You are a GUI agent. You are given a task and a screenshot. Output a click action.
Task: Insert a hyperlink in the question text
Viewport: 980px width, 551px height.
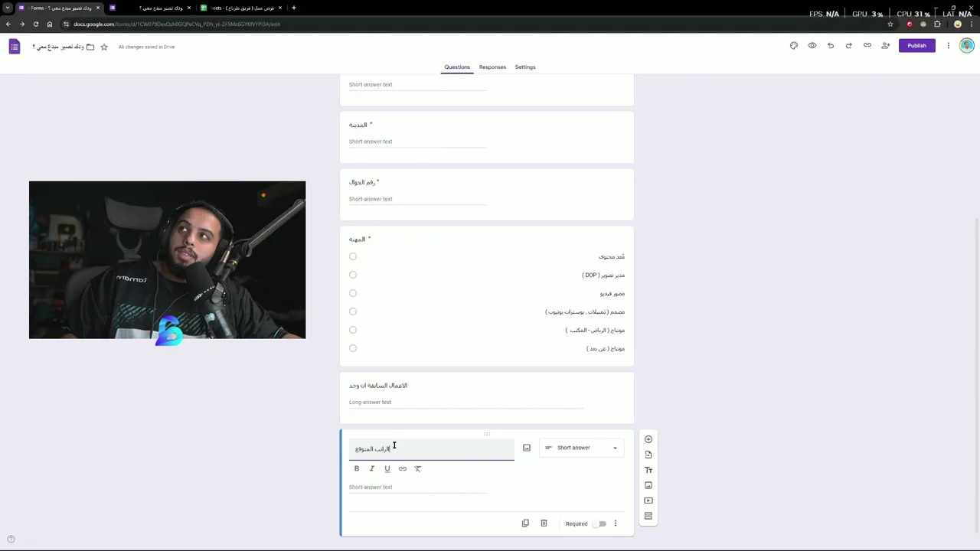[403, 468]
